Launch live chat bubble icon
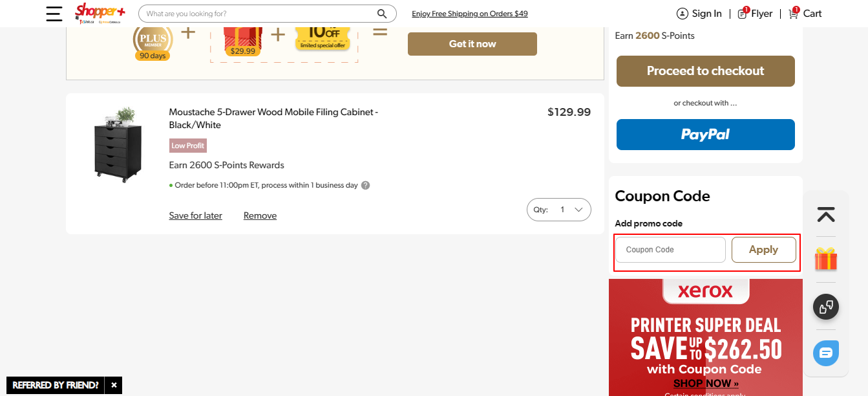Image resolution: width=868 pixels, height=396 pixels. point(825,353)
